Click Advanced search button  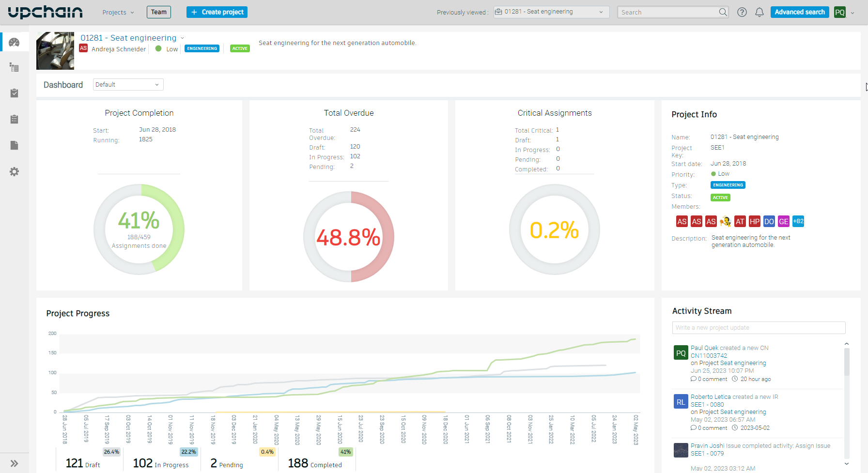[799, 12]
